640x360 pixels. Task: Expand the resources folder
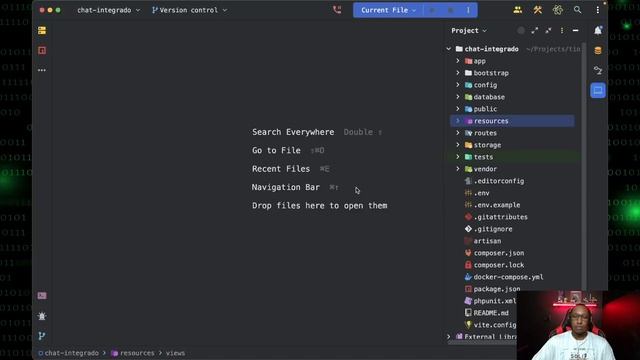point(458,121)
